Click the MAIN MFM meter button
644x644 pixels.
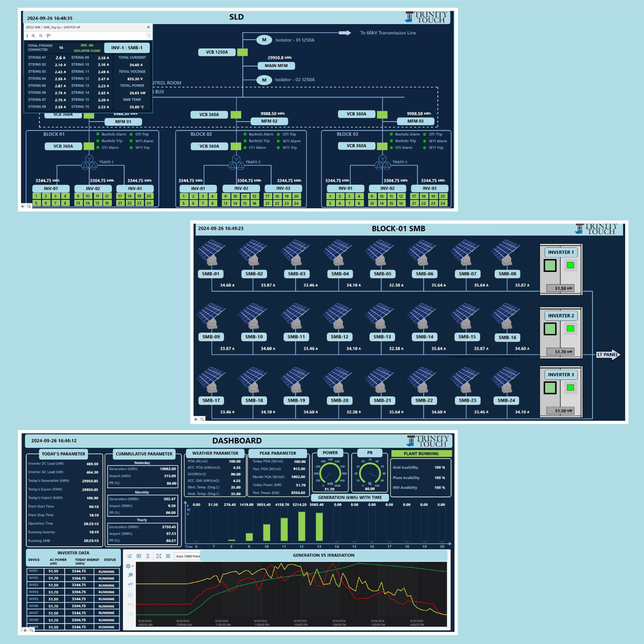276,66
